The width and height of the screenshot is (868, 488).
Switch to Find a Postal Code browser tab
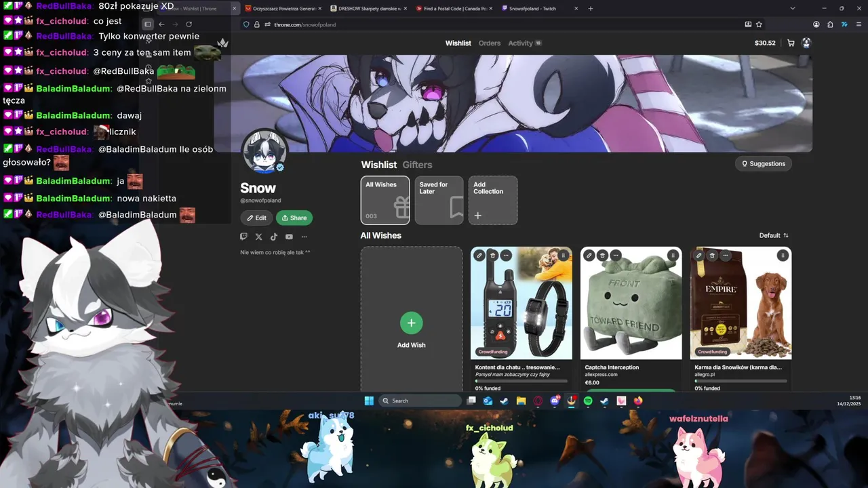[456, 8]
